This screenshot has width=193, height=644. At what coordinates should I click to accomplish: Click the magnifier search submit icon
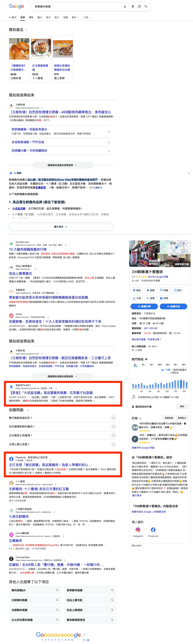[x=146, y=7]
